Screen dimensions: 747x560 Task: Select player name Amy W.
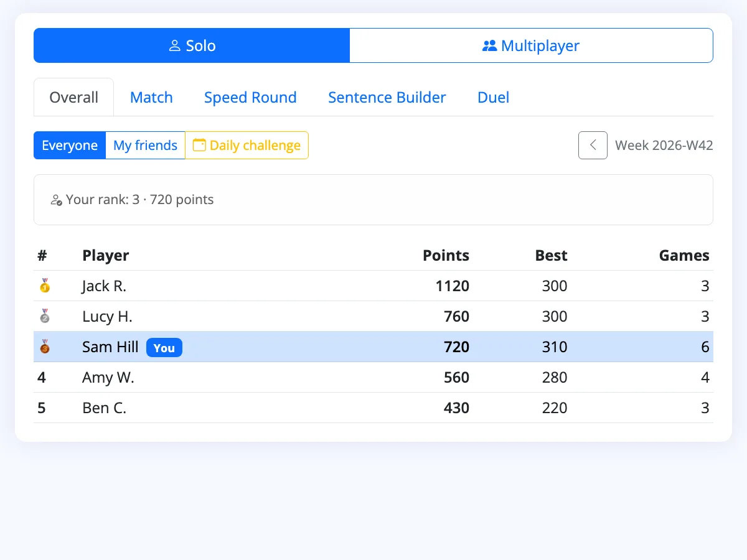[x=108, y=378]
